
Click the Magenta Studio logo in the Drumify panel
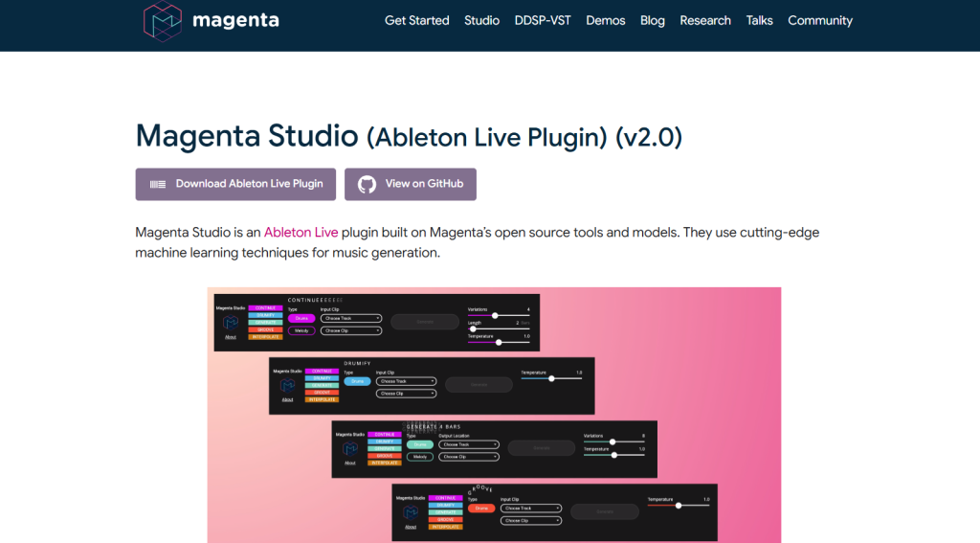(x=287, y=385)
